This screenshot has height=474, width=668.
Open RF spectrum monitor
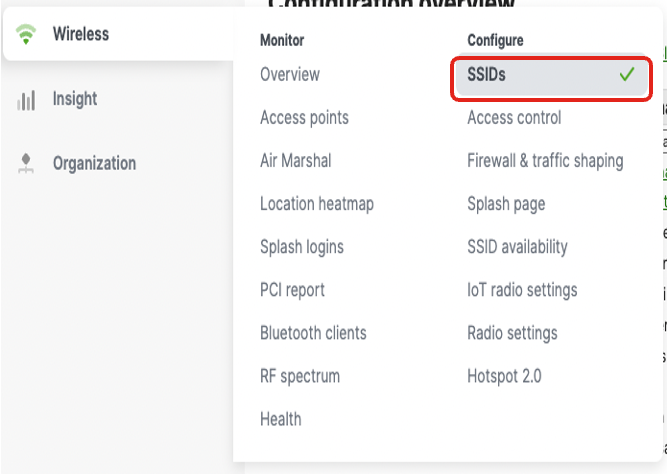tap(300, 376)
